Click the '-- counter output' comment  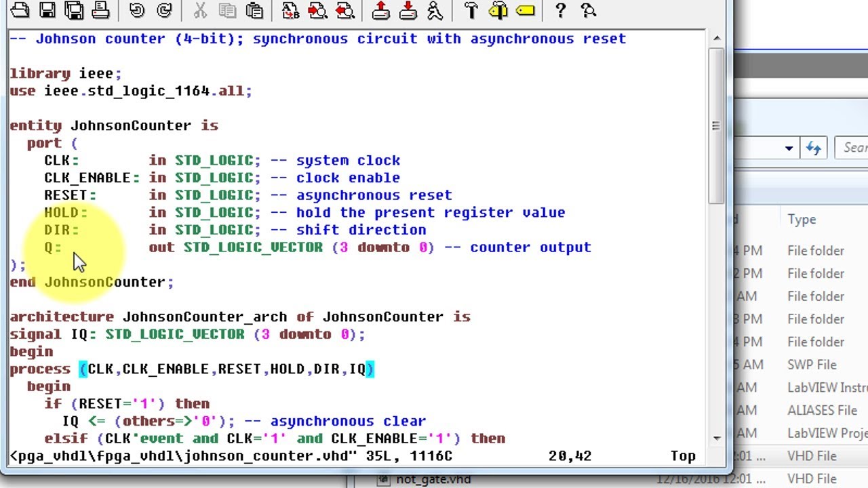point(517,247)
